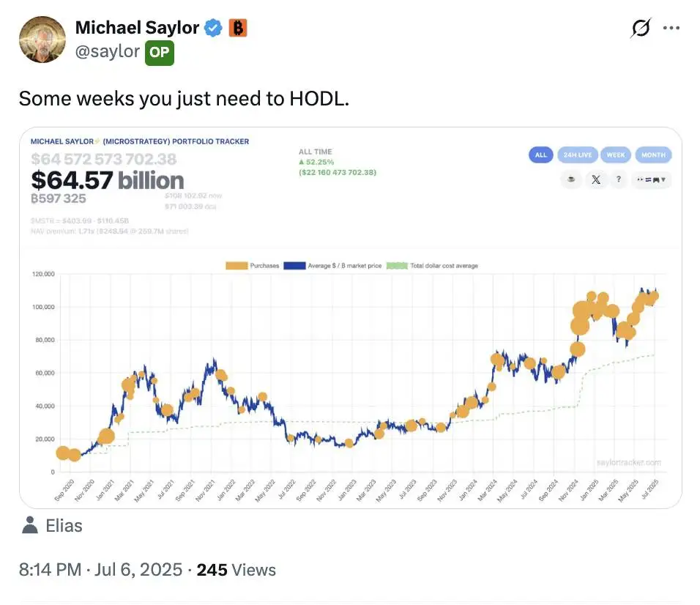Viewport: 700px width, 605px height.
Task: Open the help question mark on the chart
Action: click(x=619, y=179)
